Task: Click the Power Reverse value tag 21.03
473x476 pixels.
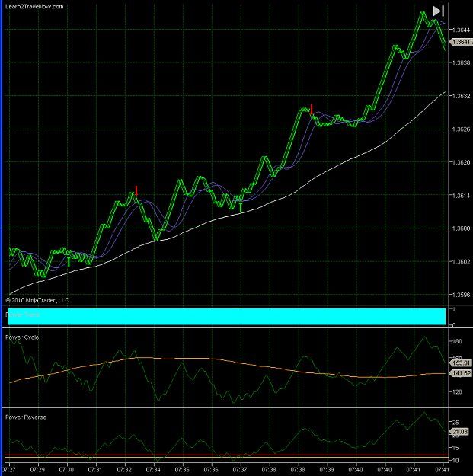Action: point(459,431)
